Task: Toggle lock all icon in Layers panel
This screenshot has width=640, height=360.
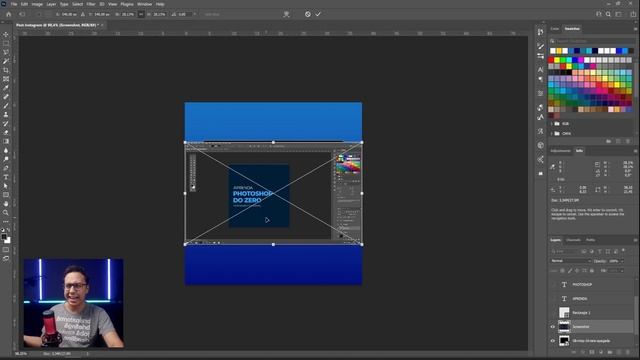Action: [592, 271]
